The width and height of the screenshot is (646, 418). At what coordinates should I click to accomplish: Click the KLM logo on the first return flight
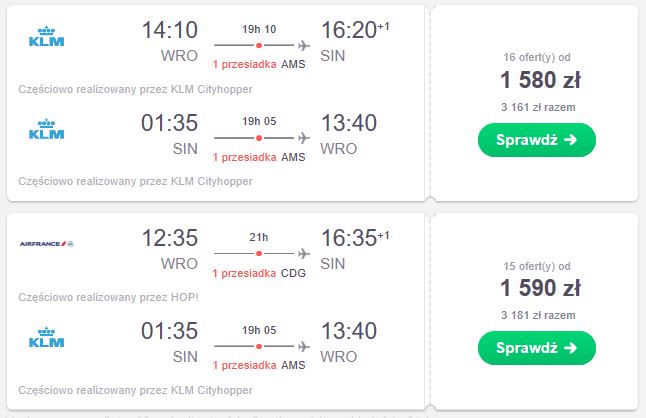(x=47, y=129)
